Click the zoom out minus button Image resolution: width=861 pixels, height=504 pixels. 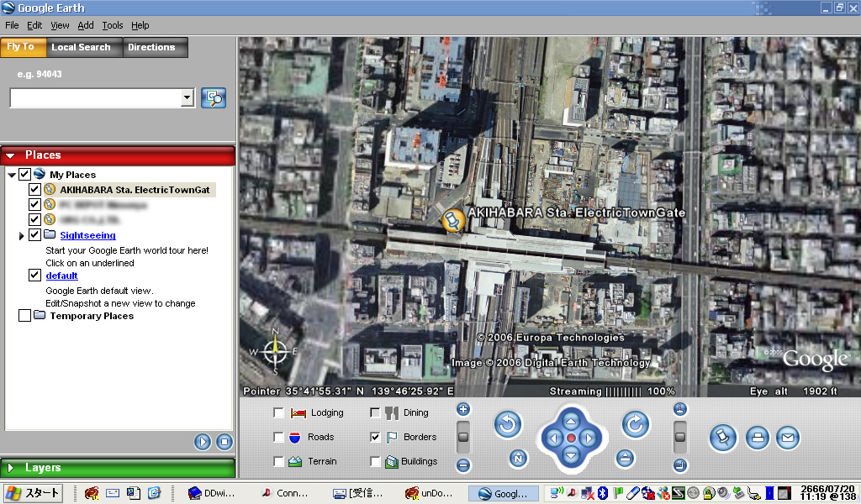coord(463,465)
